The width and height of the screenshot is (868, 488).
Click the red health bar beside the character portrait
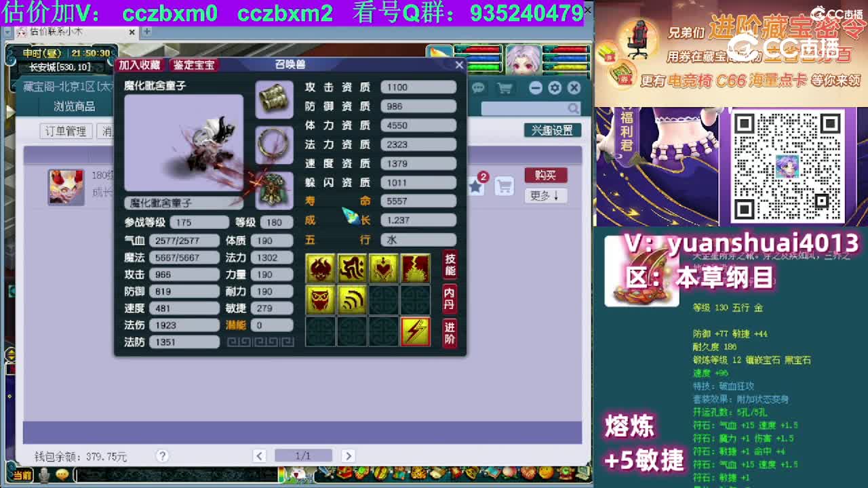pos(565,49)
